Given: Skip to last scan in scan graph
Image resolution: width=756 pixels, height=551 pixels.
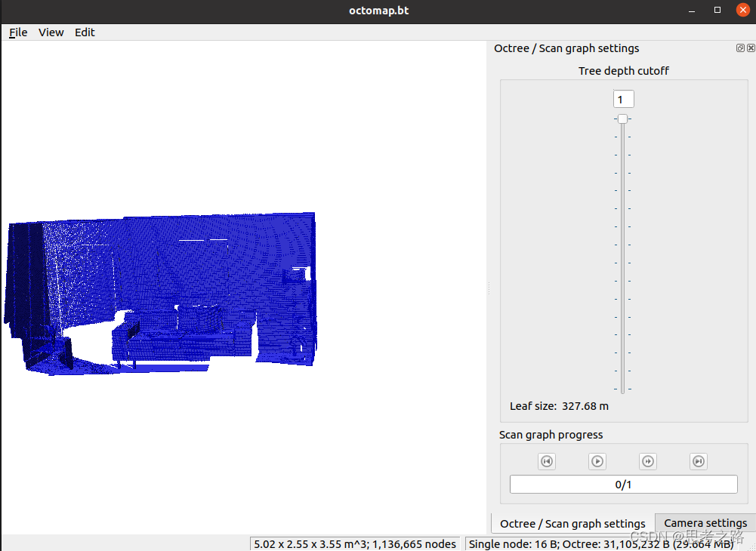Looking at the screenshot, I should pyautogui.click(x=699, y=461).
